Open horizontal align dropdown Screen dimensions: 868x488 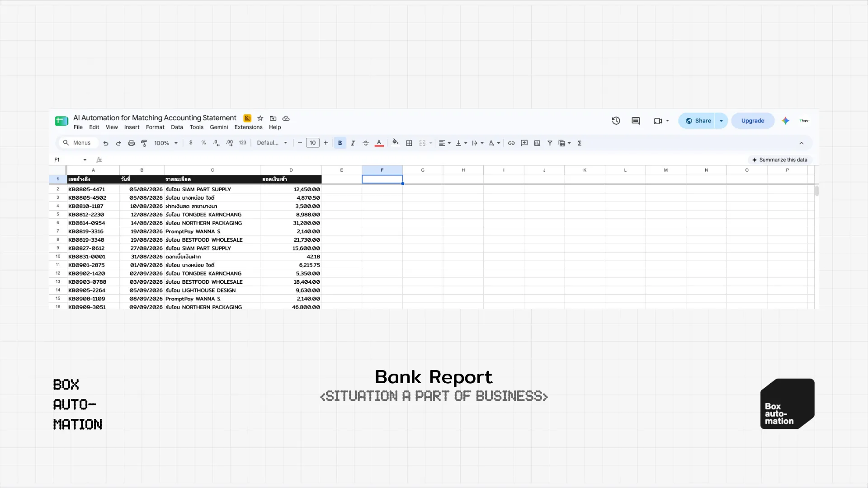445,143
